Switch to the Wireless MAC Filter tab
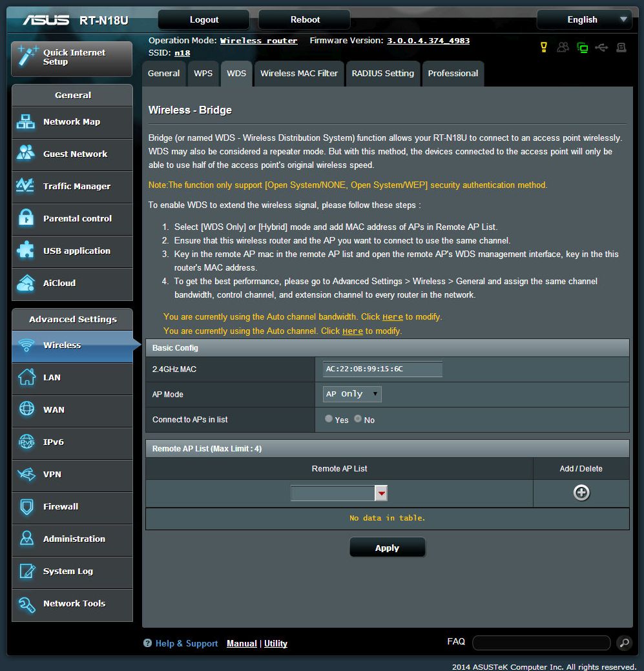This screenshot has width=644, height=671. (x=299, y=74)
